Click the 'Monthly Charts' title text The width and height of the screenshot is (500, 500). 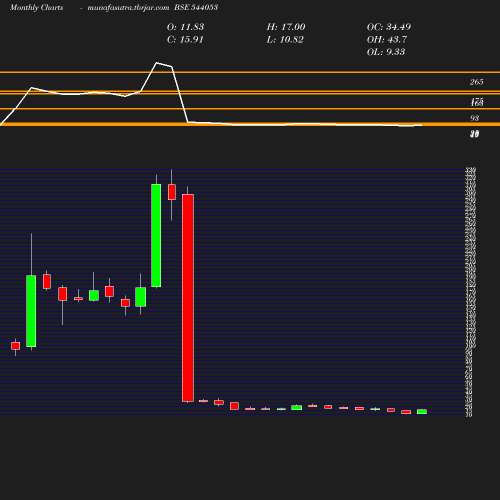(37, 8)
